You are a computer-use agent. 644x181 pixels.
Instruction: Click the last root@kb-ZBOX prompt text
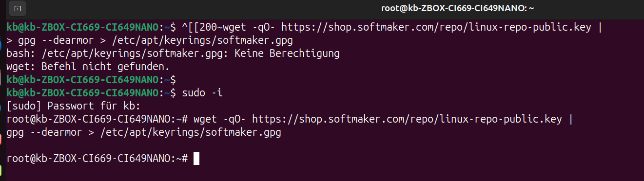97,159
